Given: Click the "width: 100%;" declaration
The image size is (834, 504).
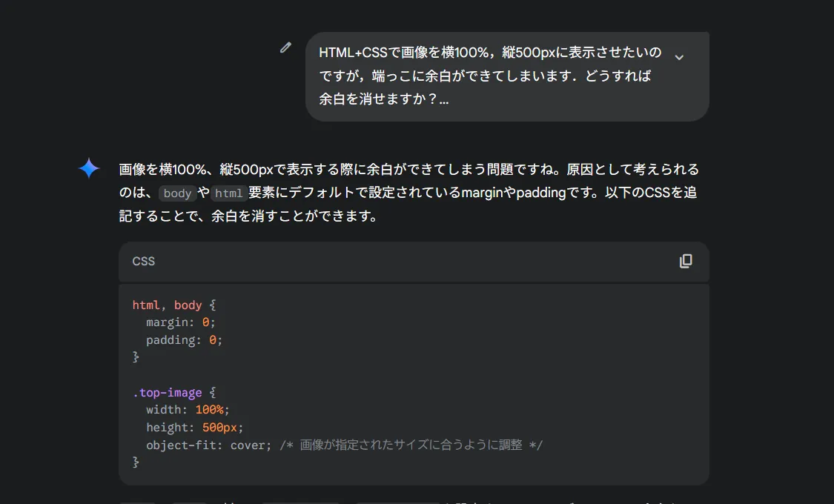Looking at the screenshot, I should tap(188, 410).
